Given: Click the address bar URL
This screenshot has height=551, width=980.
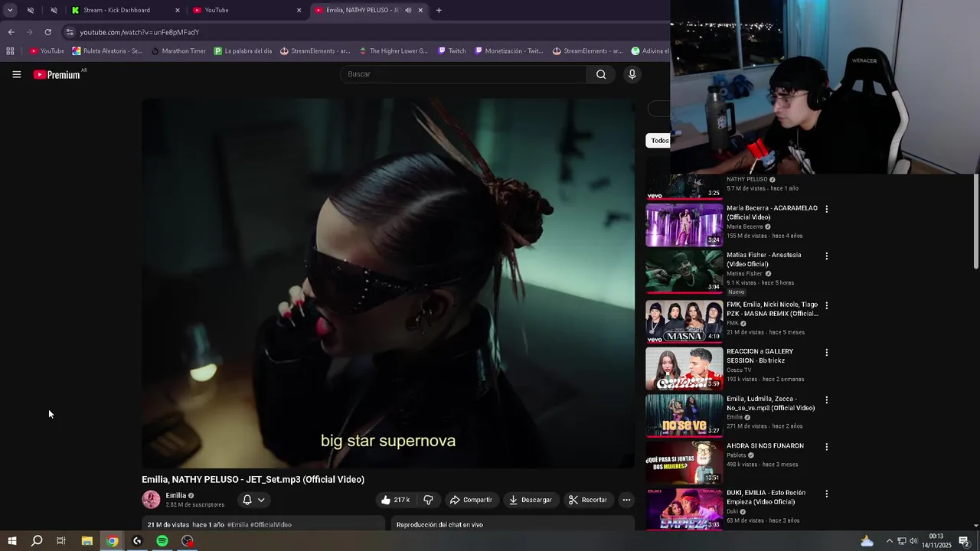Looking at the screenshot, I should point(139,32).
